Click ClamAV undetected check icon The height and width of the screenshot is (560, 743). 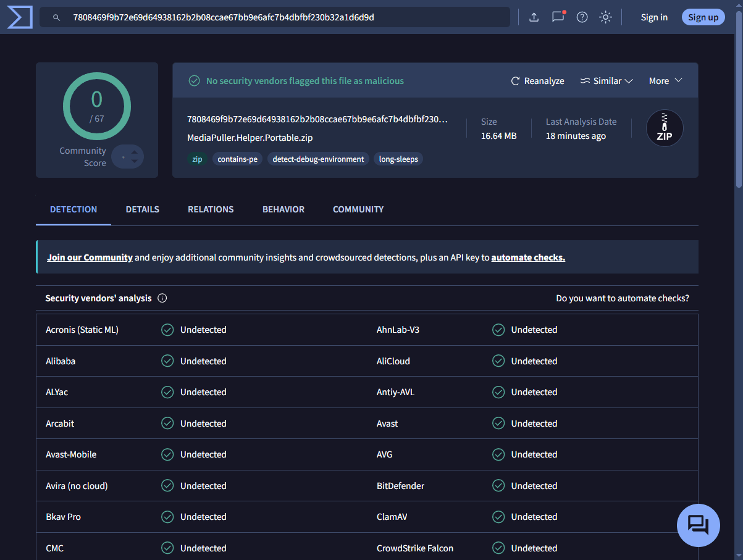click(498, 517)
